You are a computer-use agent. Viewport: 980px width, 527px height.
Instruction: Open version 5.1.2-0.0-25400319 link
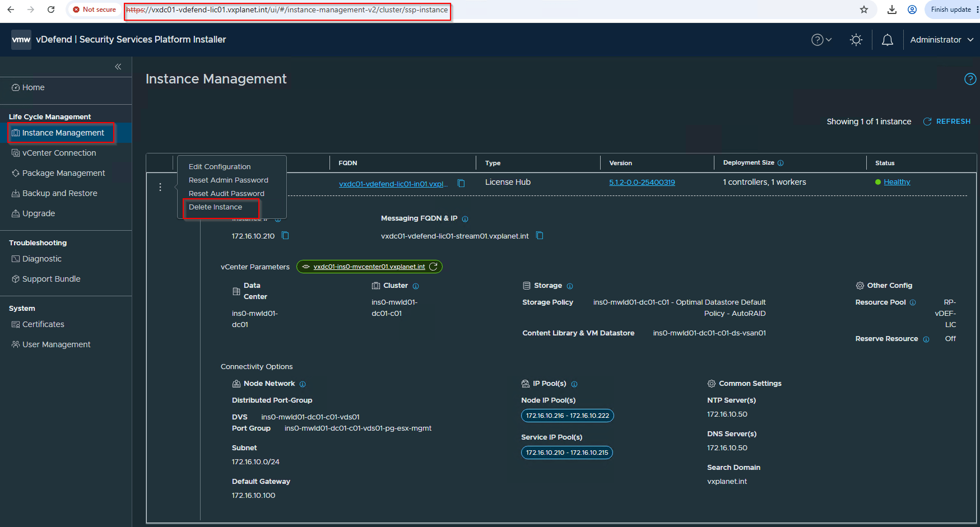[x=642, y=183]
